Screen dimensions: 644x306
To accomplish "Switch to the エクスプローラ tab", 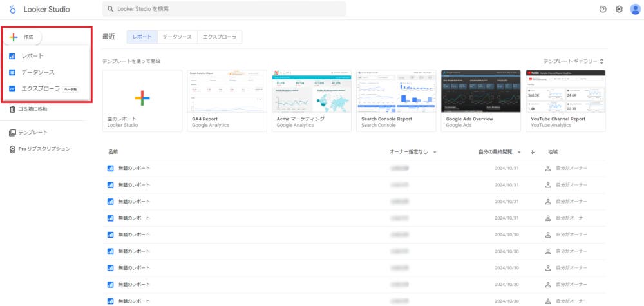I will (x=219, y=37).
